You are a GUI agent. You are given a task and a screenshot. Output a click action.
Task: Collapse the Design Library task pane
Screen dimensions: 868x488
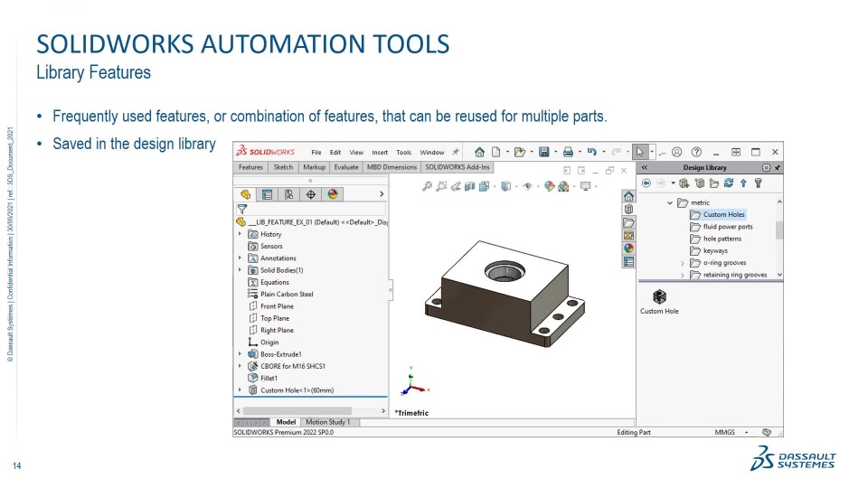pyautogui.click(x=645, y=168)
